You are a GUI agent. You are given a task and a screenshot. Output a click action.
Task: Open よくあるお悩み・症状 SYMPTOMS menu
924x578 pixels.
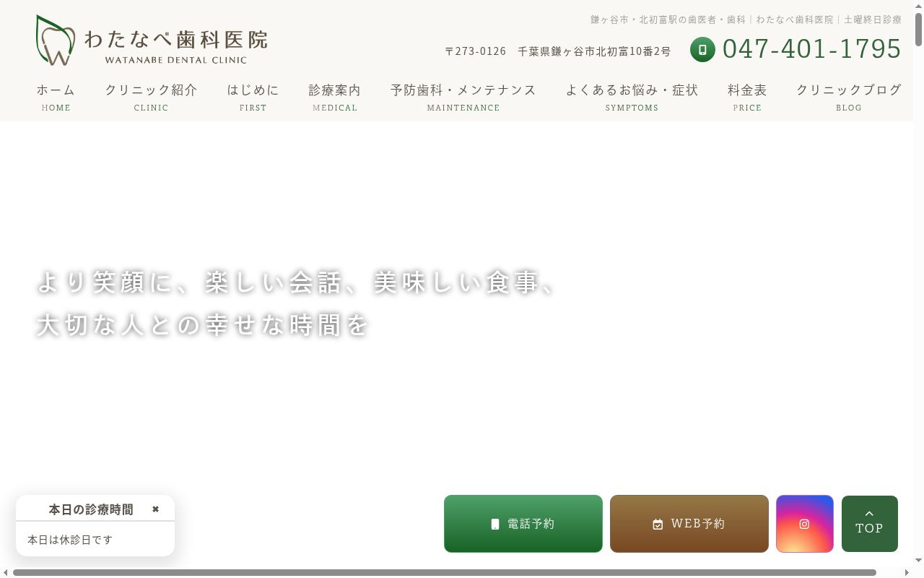point(632,98)
